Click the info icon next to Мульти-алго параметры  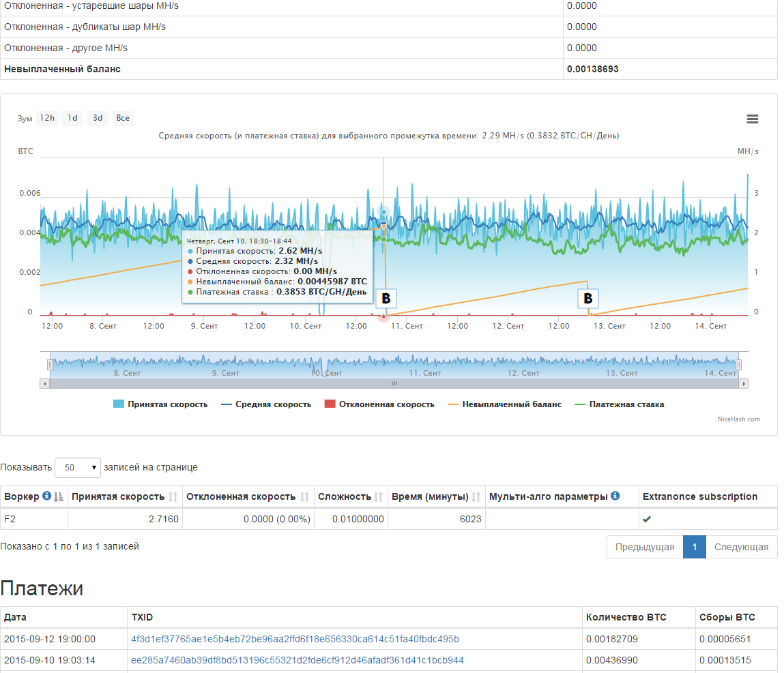coord(615,496)
